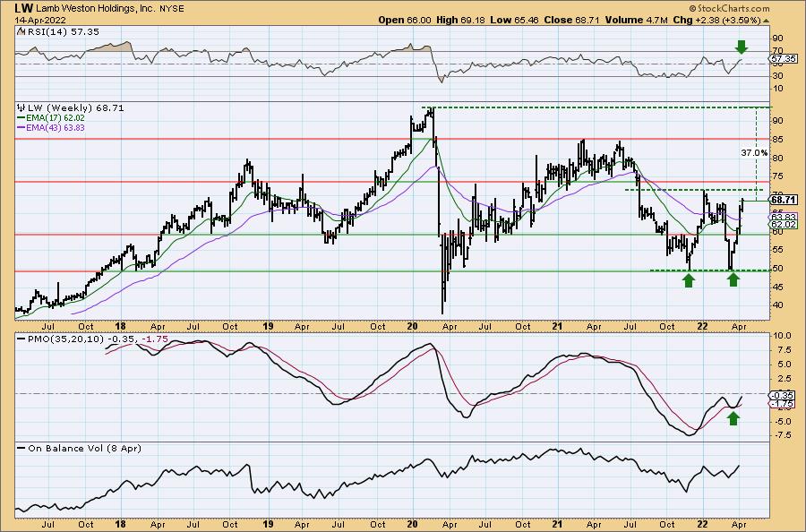Click the 57.35 RSI value tag on the axis
This screenshot has width=806, height=532.
[x=785, y=58]
